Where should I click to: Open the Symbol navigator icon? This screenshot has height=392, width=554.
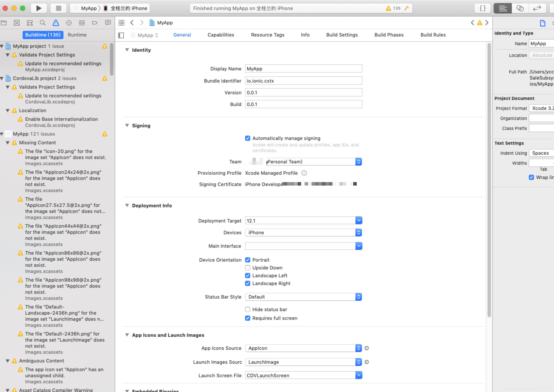pyautogui.click(x=30, y=23)
